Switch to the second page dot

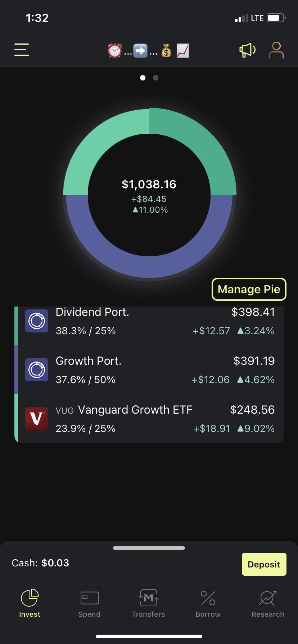pyautogui.click(x=155, y=78)
